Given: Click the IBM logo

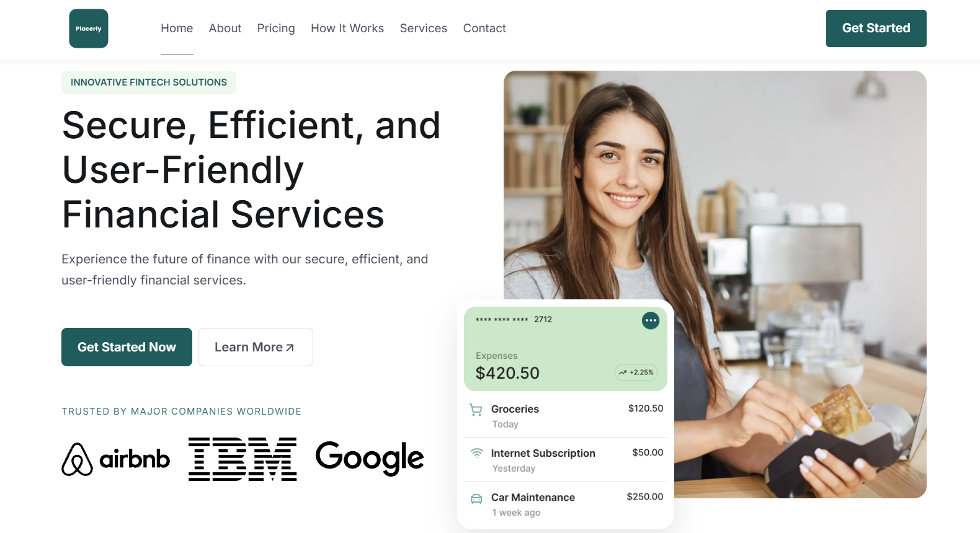Looking at the screenshot, I should pyautogui.click(x=243, y=459).
